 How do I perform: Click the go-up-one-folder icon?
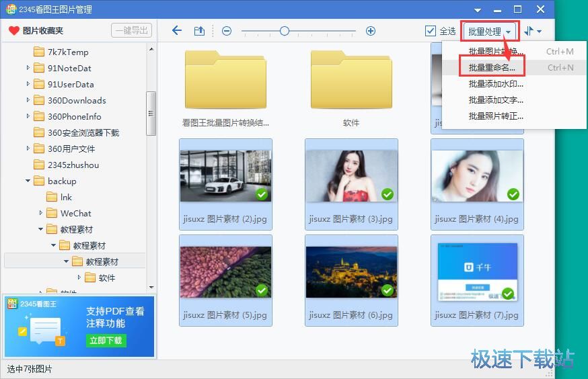pos(199,31)
